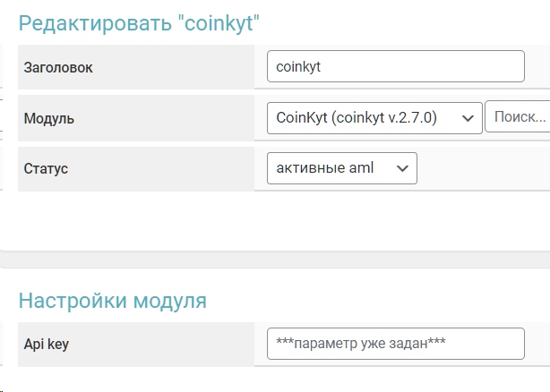The height and width of the screenshot is (392, 550).
Task: Click the Заголовок row label
Action: pyautogui.click(x=58, y=67)
